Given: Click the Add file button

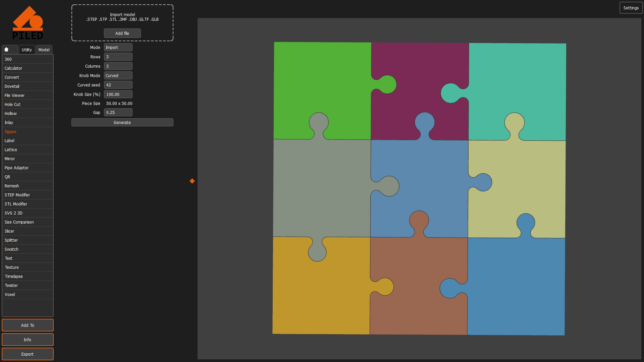Looking at the screenshot, I should pyautogui.click(x=122, y=34).
